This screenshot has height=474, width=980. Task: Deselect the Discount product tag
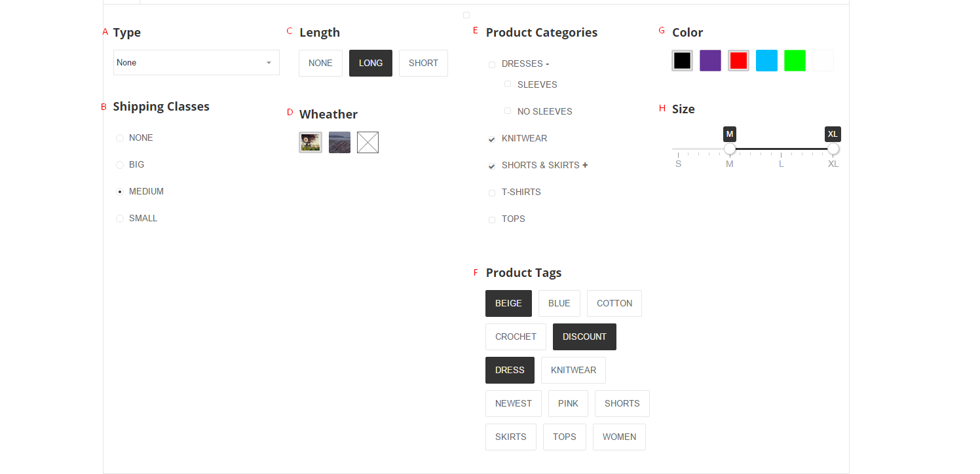click(584, 337)
